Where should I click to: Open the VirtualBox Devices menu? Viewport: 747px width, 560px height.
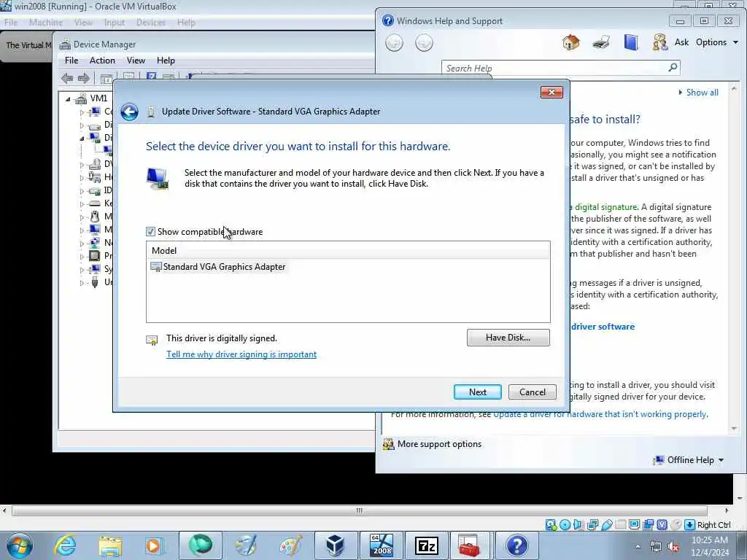[151, 23]
